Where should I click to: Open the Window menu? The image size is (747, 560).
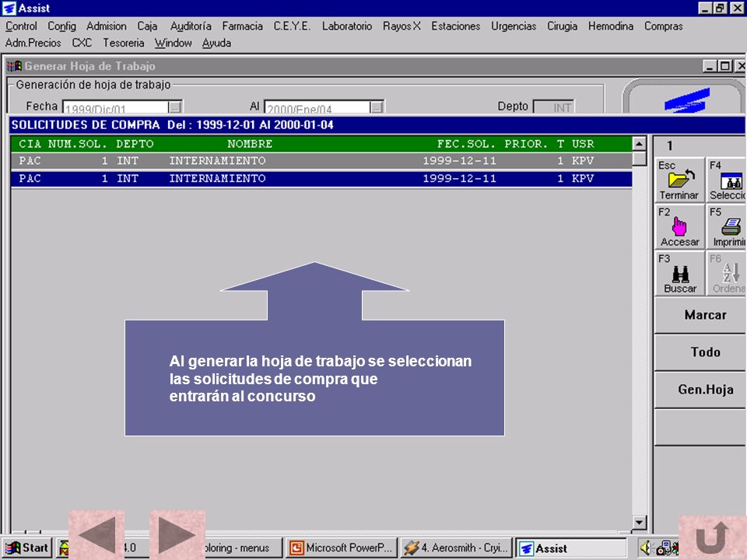pyautogui.click(x=173, y=43)
